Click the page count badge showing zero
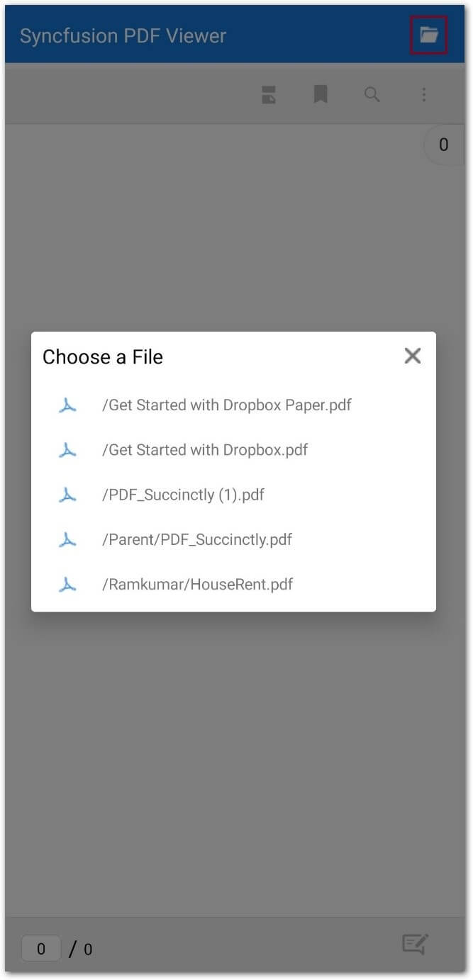This screenshot has height=980, width=473. (x=443, y=145)
